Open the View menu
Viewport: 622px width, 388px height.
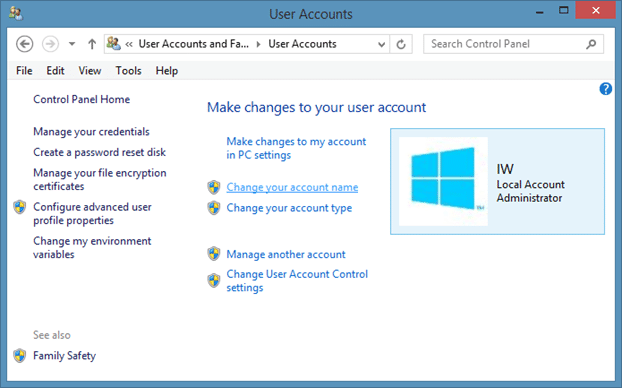point(90,71)
